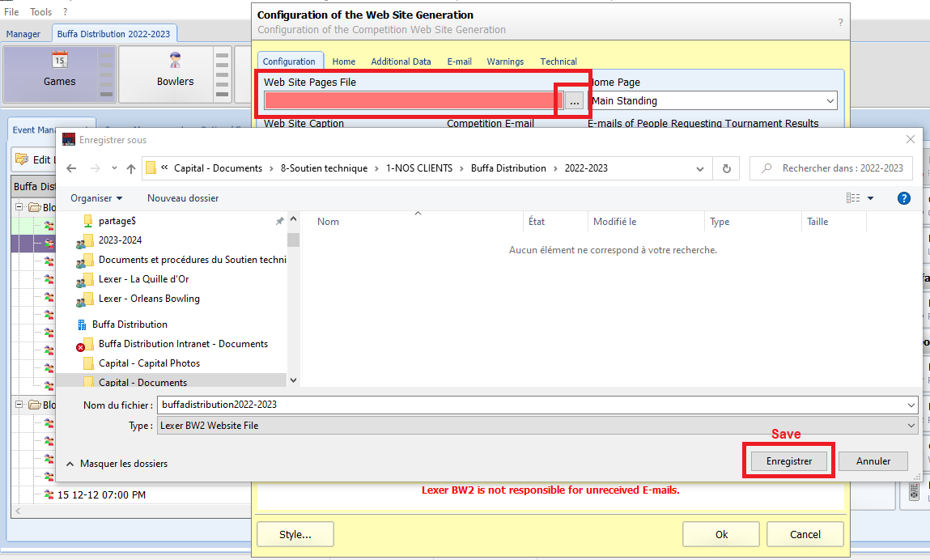Viewport: 930px width, 560px height.
Task: Select the 2023-2024 folder
Action: pos(120,240)
